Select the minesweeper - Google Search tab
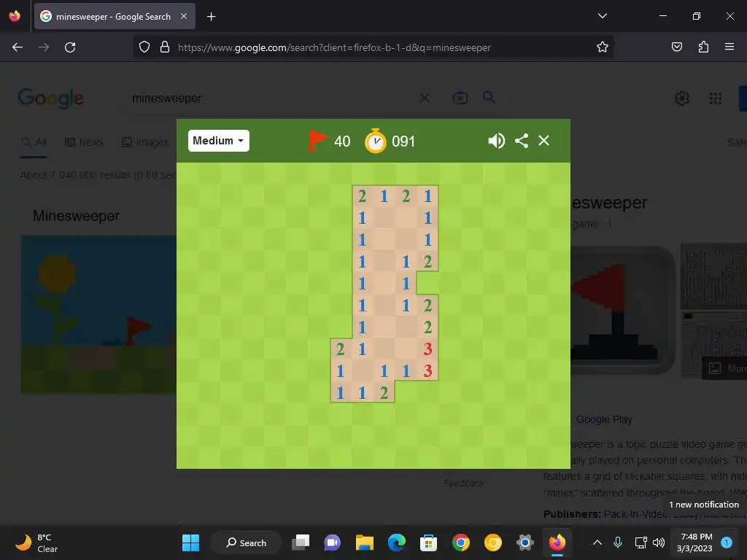The image size is (747, 560). tap(115, 16)
